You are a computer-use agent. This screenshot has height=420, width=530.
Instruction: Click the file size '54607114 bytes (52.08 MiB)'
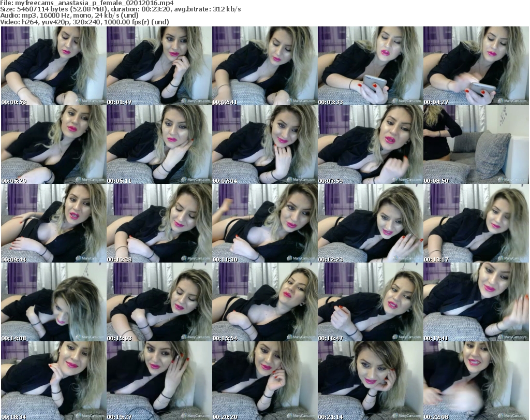click(x=62, y=9)
